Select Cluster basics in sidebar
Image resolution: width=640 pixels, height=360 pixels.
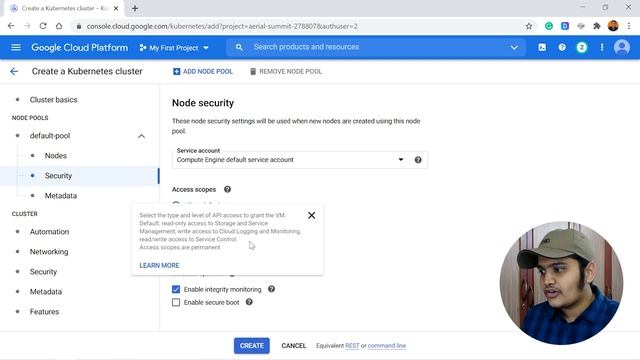pyautogui.click(x=53, y=100)
